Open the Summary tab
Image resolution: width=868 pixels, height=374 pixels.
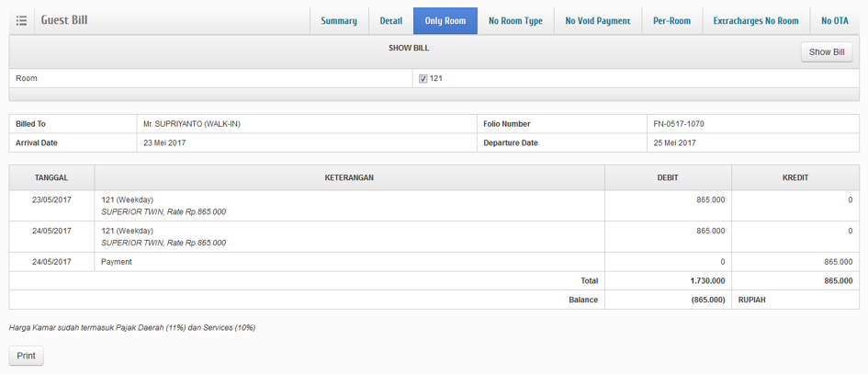339,20
